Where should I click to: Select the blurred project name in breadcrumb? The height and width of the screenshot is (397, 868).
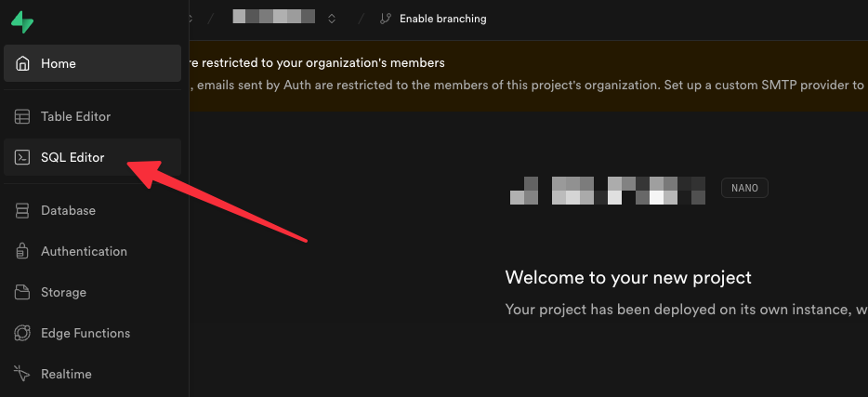click(x=273, y=18)
